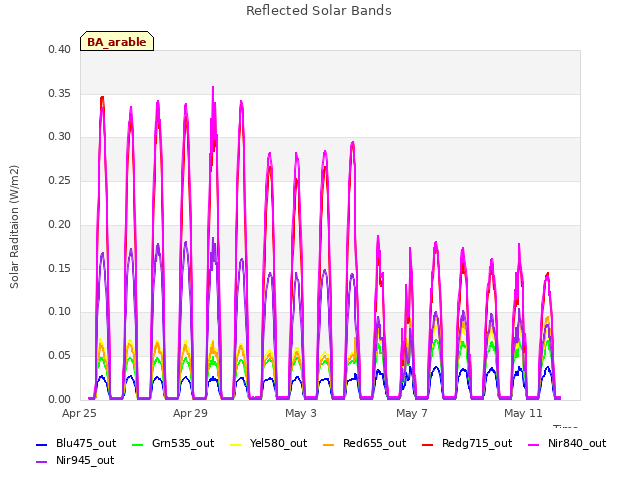Screen dimensions: 640x480
Task: Click the 0.15 y-axis tick label
Action: pyautogui.click(x=59, y=269)
